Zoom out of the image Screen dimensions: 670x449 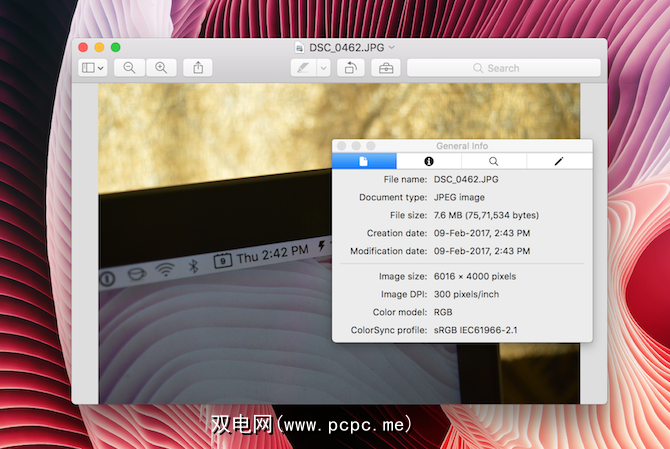click(x=129, y=68)
